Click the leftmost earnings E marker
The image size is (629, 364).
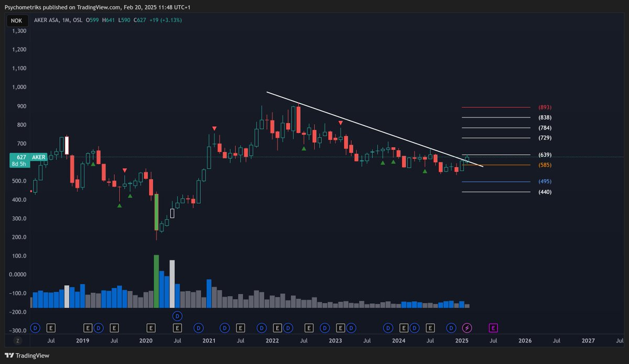pos(51,328)
